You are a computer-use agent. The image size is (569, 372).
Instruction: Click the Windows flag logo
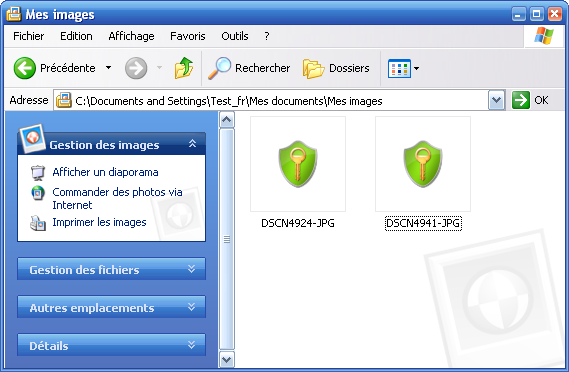point(544,36)
